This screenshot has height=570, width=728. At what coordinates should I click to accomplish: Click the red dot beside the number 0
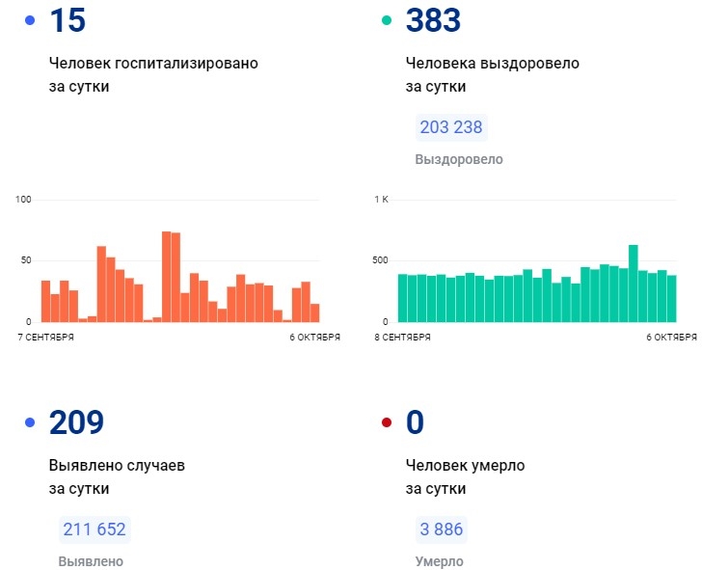pos(387,422)
